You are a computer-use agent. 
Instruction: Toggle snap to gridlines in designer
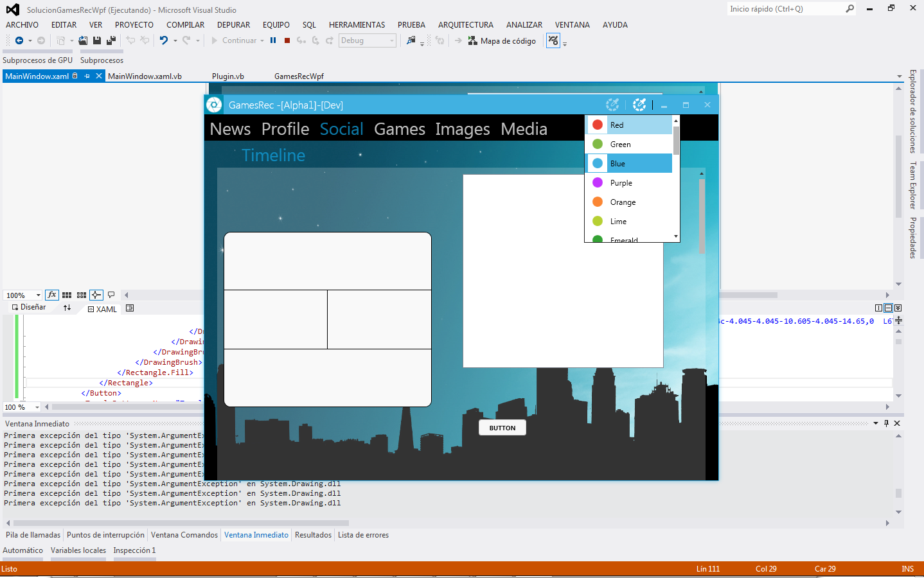click(82, 295)
